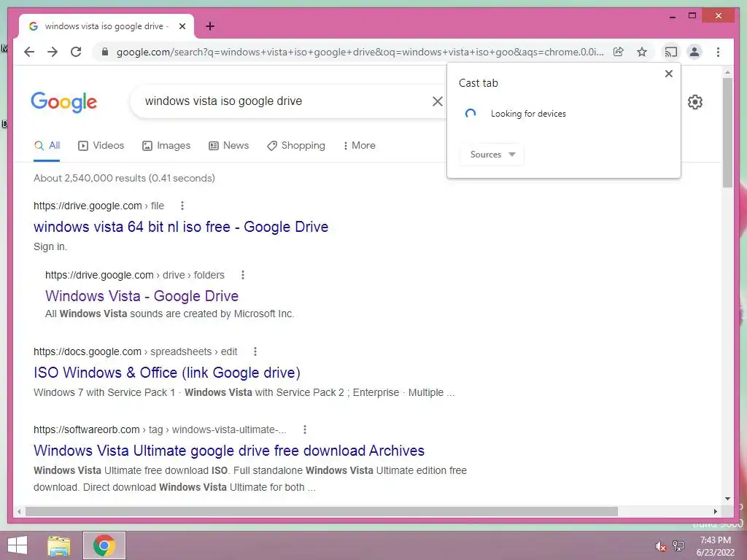
Task: Click the scroll right arrow
Action: tap(715, 511)
